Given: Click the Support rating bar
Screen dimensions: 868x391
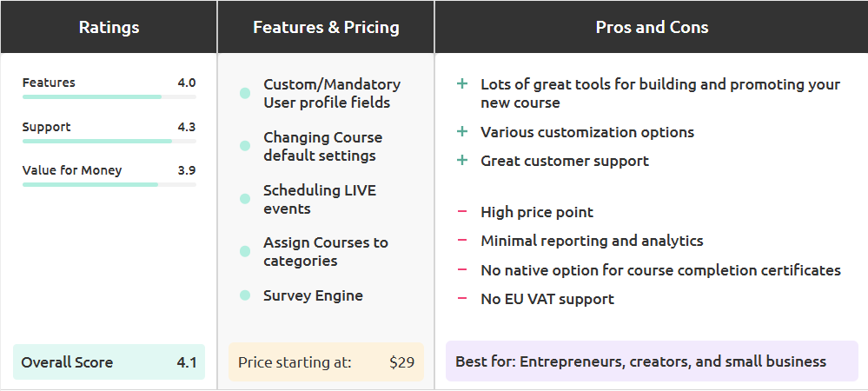Looking at the screenshot, I should 109,140.
